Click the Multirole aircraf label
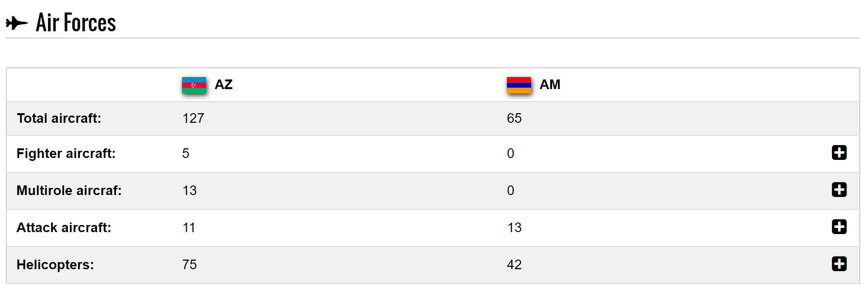The image size is (868, 301). [x=69, y=191]
